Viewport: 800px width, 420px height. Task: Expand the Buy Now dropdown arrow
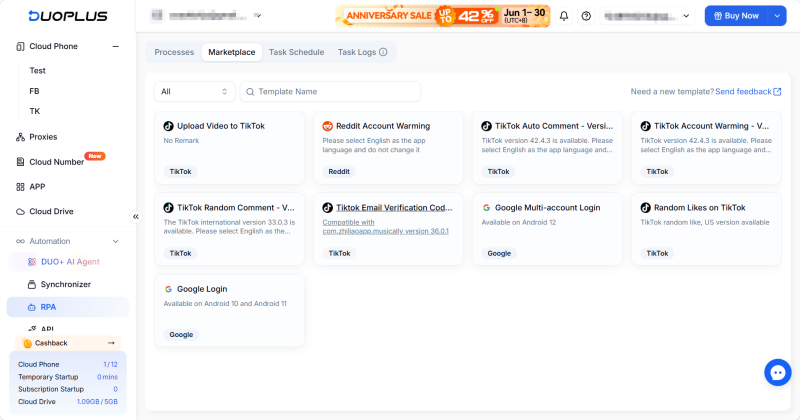pos(777,16)
